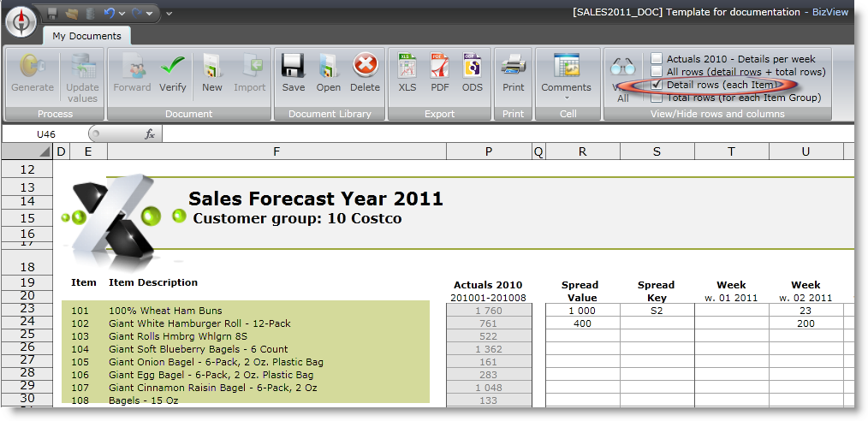Select row 23 header
Screen dimensions: 868x421
[x=27, y=309]
